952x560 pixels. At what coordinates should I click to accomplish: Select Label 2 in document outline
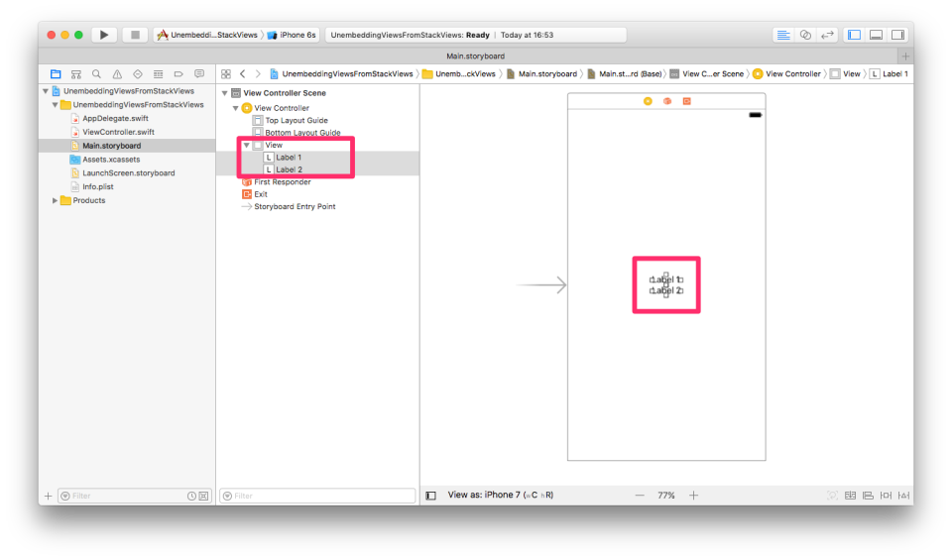[289, 169]
